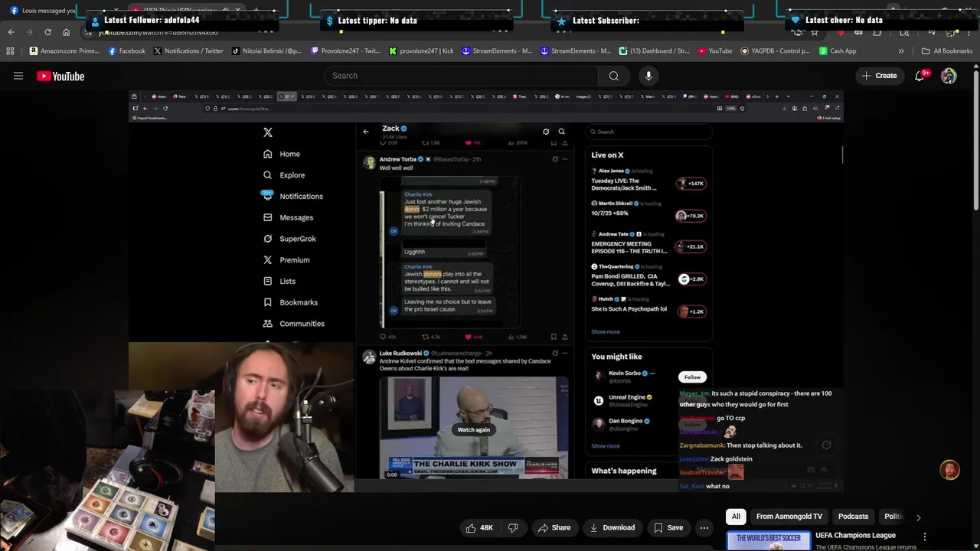Click the browser home button
Image resolution: width=980 pixels, height=551 pixels.
point(66,32)
